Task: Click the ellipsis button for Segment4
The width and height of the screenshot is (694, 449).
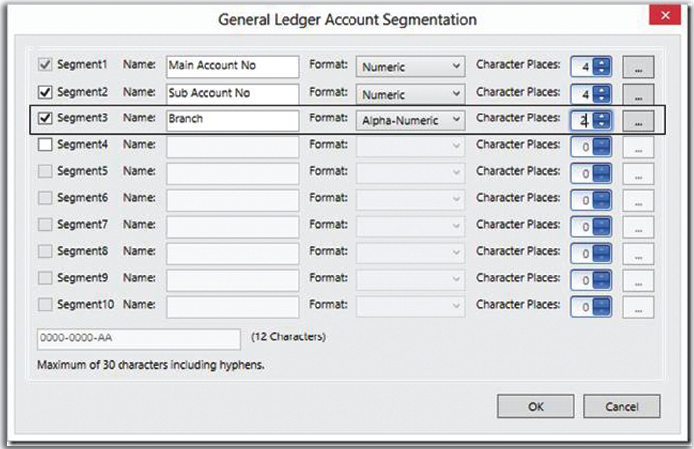Action: click(639, 147)
